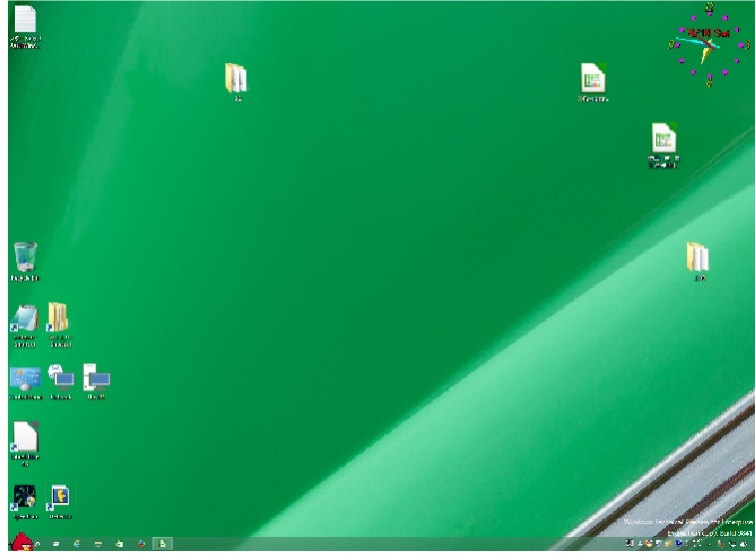Open the Control Panel desktop icon
Image resolution: width=756 pixels, height=554 pixels.
[26, 383]
